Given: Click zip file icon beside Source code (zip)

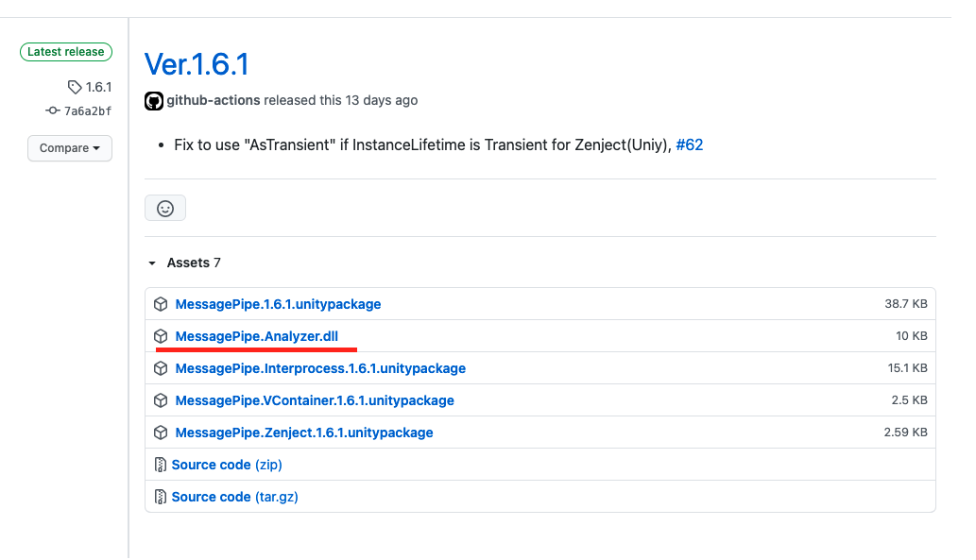Looking at the screenshot, I should 160,465.
